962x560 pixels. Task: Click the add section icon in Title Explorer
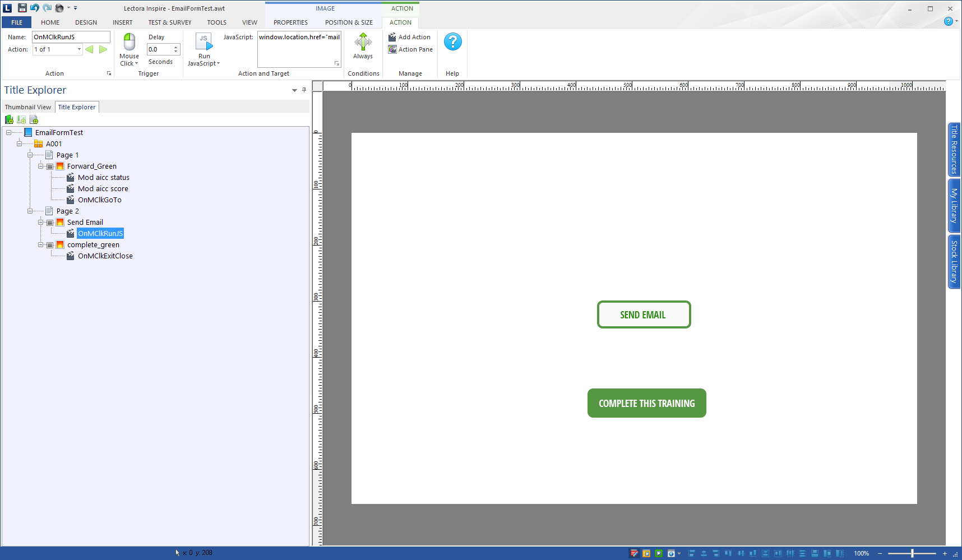21,119
